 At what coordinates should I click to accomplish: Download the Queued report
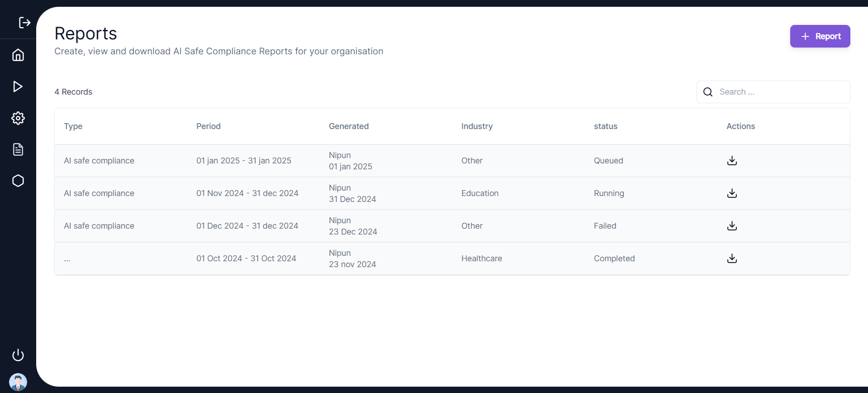[x=732, y=161]
